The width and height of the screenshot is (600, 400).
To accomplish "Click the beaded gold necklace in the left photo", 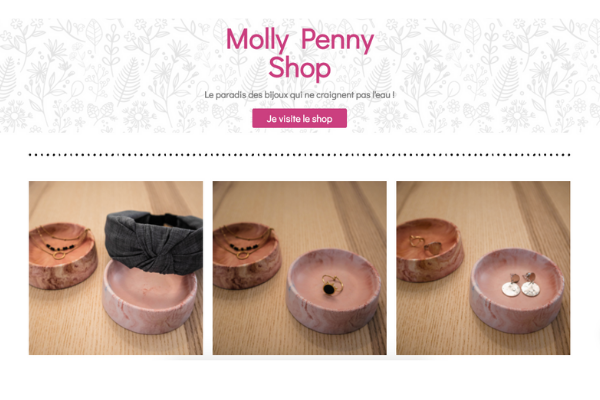I will click(x=60, y=244).
